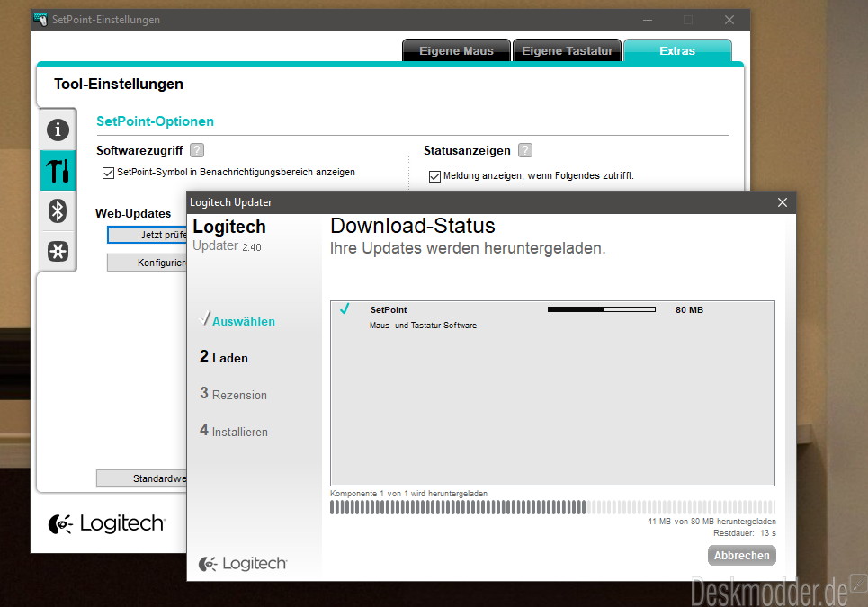Click the Auswählen step in Updater

pyautogui.click(x=237, y=320)
